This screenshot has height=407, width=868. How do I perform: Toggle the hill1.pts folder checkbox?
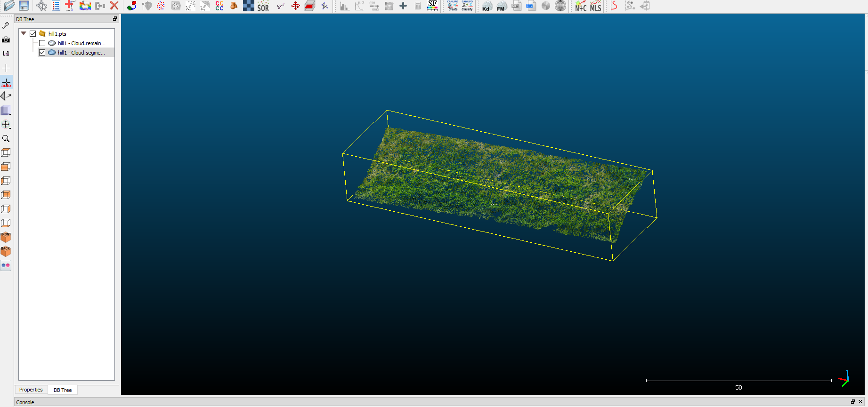pos(33,33)
